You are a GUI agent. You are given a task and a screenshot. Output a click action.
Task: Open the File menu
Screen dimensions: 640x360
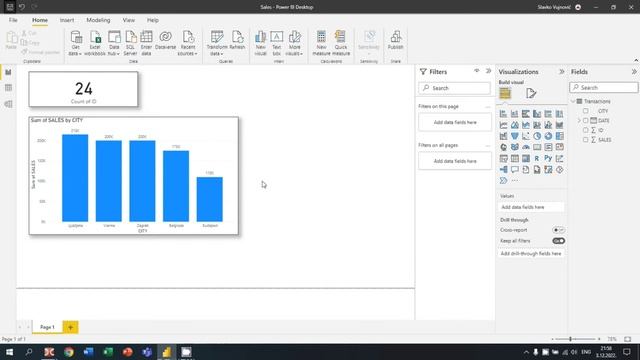point(13,20)
